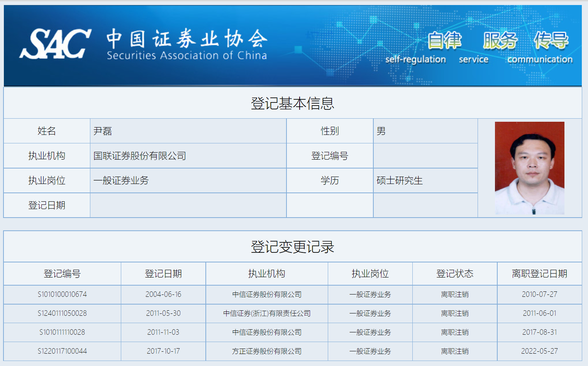Select 中信证券股份有限公司 in the S1010100010674 row
The image size is (588, 366).
[x=267, y=295]
